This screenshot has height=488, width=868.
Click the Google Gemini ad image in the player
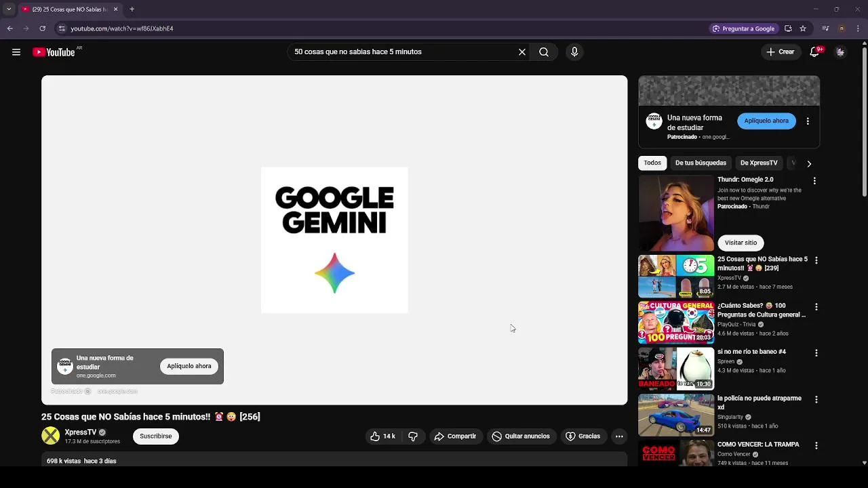tap(334, 240)
